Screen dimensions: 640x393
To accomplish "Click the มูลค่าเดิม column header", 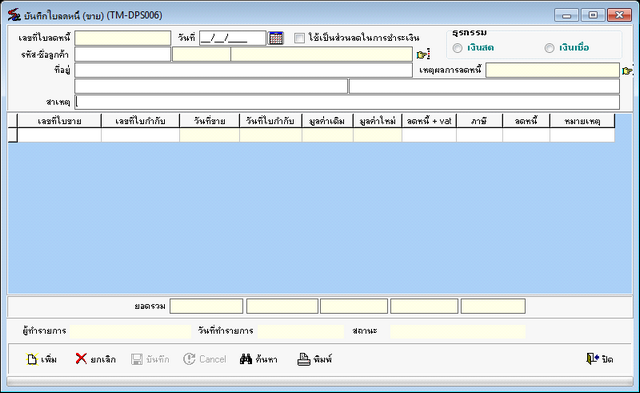I will [327, 121].
